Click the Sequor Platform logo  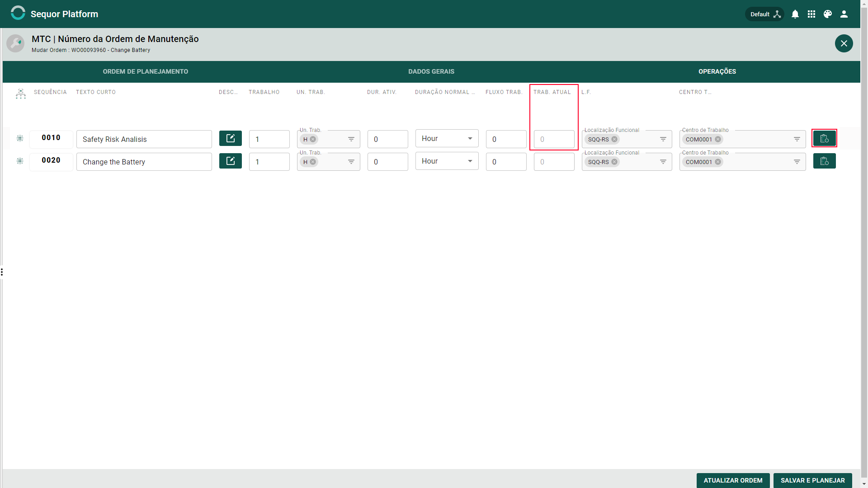pyautogui.click(x=18, y=13)
